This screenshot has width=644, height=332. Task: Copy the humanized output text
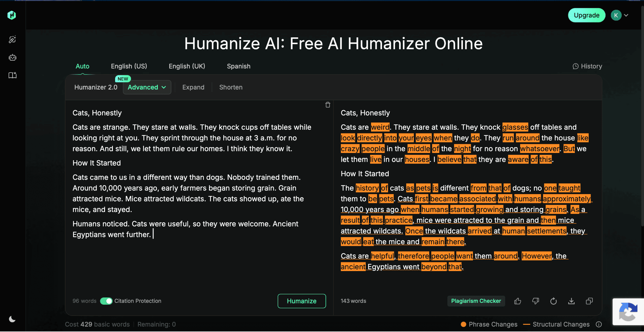pyautogui.click(x=589, y=301)
